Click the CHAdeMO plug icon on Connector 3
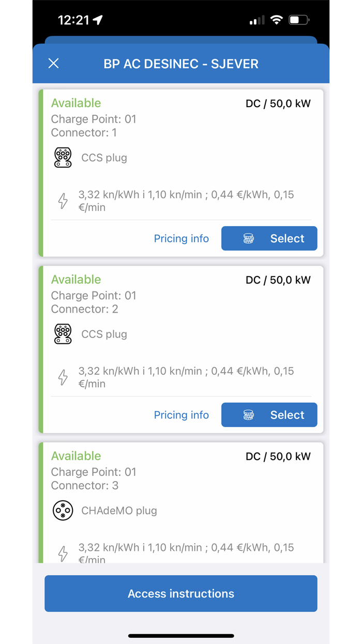362x644 pixels. point(63,510)
